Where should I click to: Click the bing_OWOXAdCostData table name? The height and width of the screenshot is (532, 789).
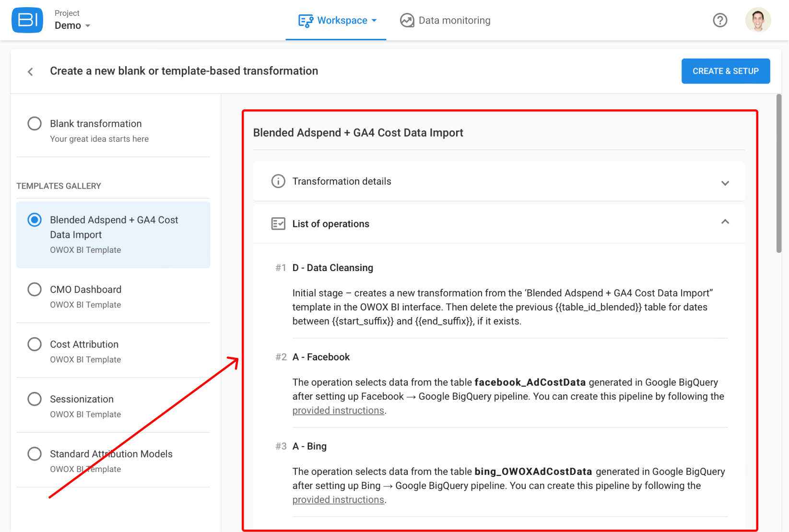pos(533,472)
